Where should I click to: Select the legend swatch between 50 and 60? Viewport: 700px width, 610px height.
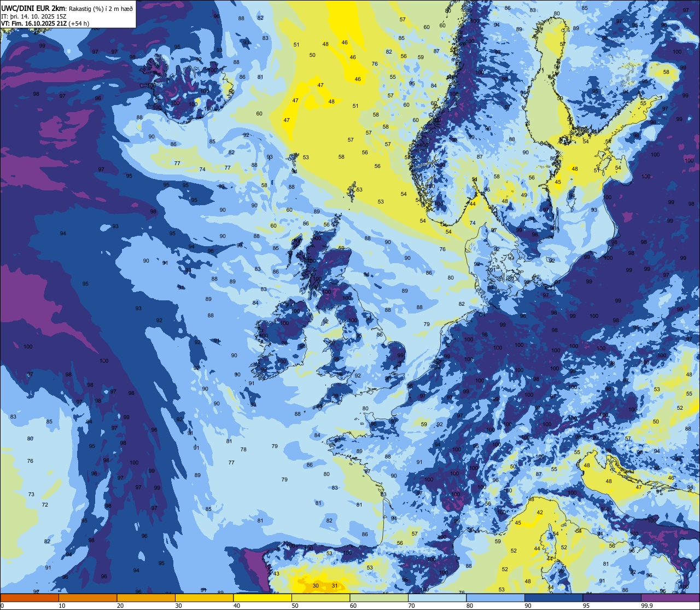(x=320, y=598)
